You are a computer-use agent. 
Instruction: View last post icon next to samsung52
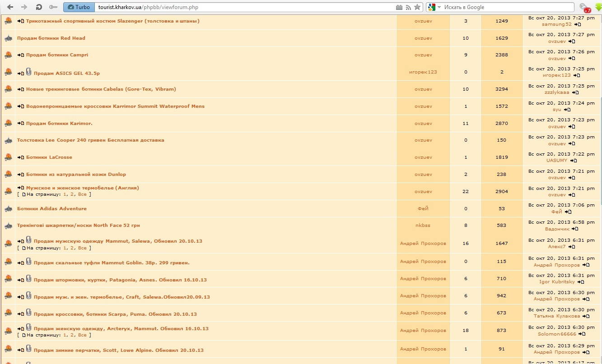tap(578, 24)
